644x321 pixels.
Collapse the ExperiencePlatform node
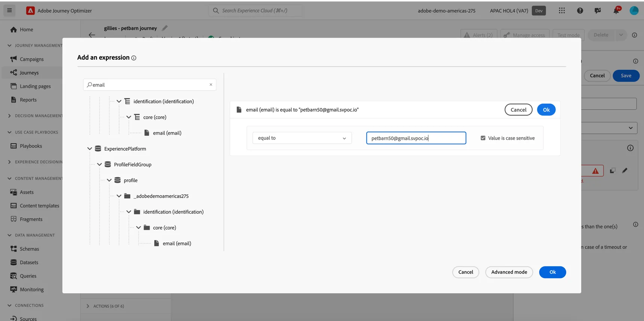(x=90, y=149)
